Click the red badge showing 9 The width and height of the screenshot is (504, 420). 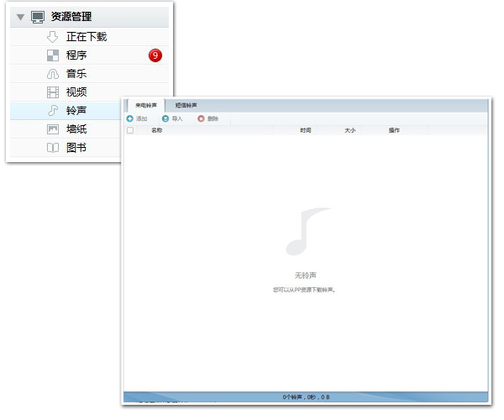click(155, 55)
